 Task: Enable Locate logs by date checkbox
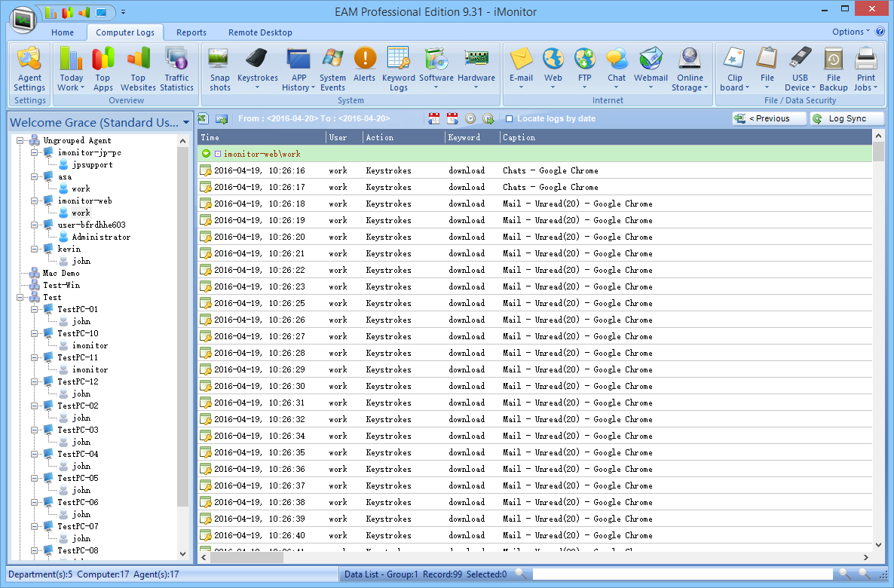tap(510, 119)
